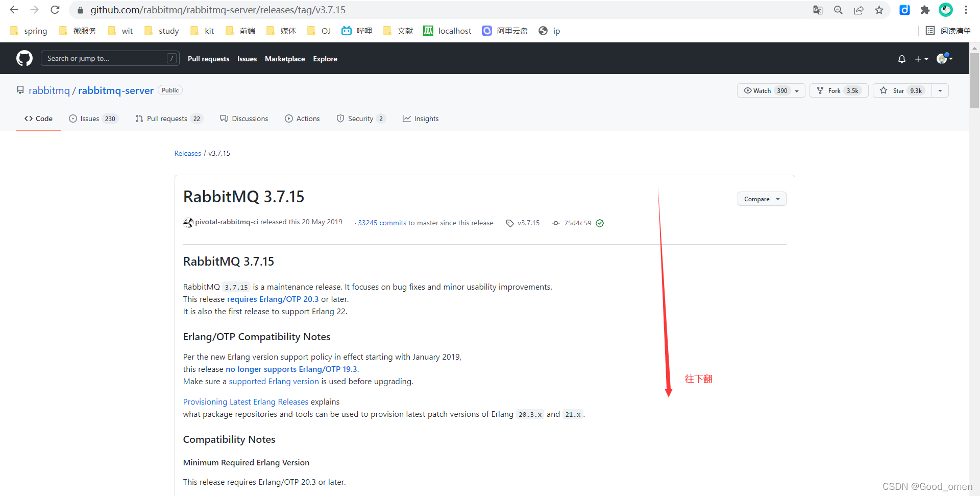Viewport: 980px width, 496px height.
Task: Open no longer supports Erlang/OTP 19.3 link
Action: click(x=291, y=369)
